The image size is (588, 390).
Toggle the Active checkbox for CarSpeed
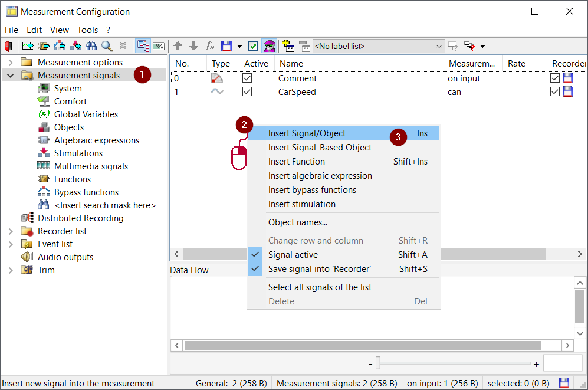pos(247,91)
